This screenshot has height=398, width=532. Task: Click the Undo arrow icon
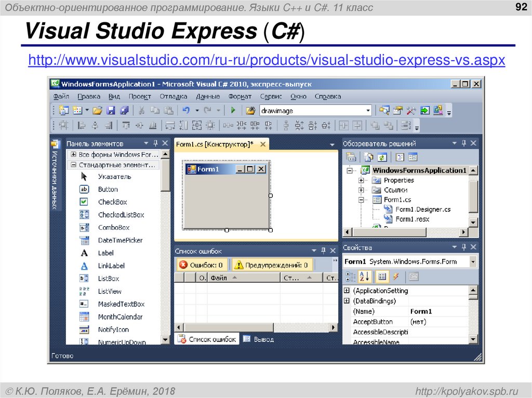coord(186,111)
